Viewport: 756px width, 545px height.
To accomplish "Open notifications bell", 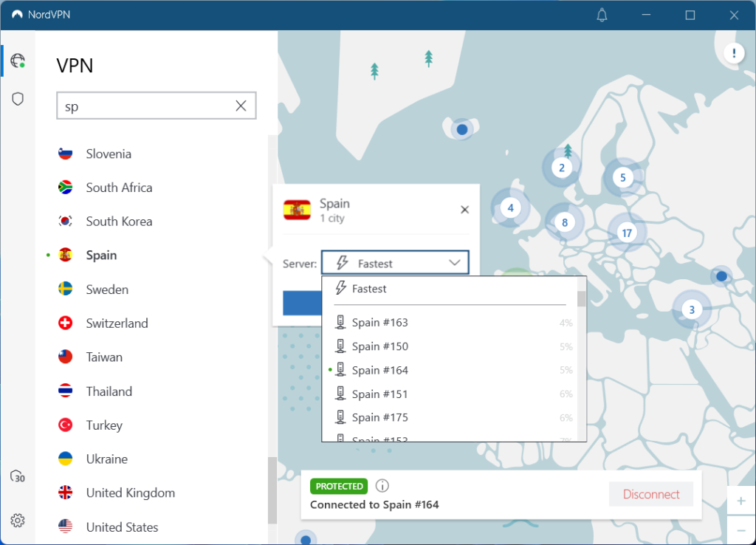I will 601,15.
